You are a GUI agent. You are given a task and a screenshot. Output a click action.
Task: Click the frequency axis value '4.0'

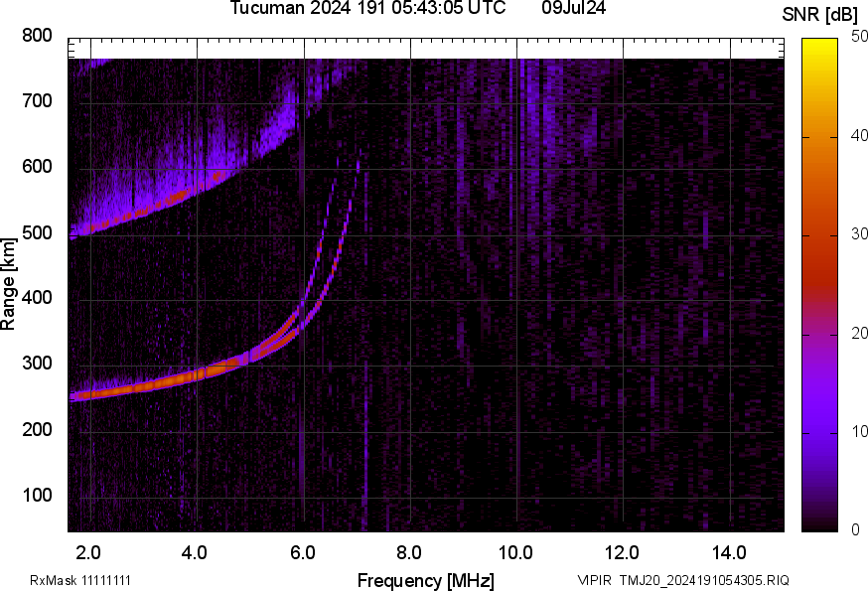(x=195, y=553)
